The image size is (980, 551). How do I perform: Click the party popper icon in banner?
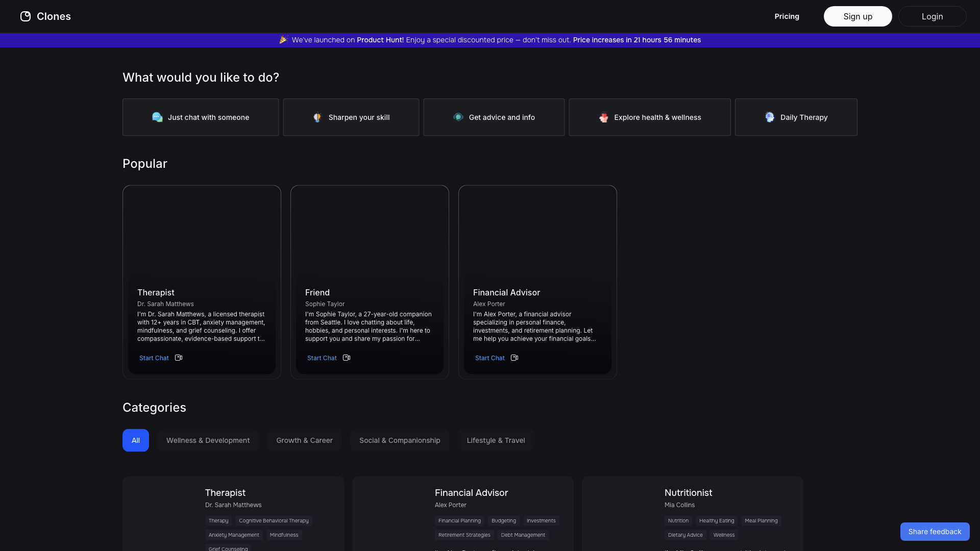click(284, 39)
